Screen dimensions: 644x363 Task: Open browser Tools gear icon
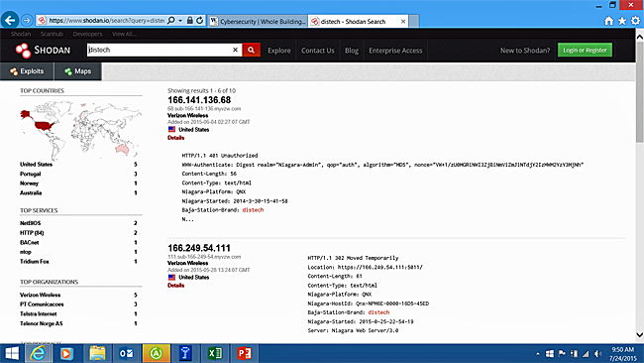pos(635,21)
